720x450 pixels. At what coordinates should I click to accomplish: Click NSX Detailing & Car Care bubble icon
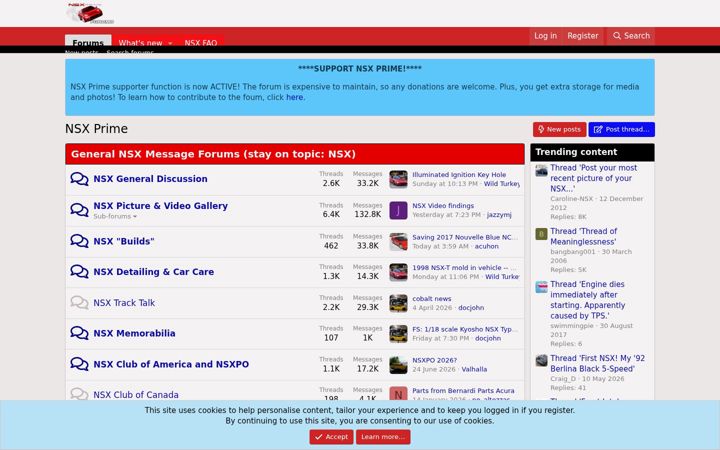[x=79, y=271]
